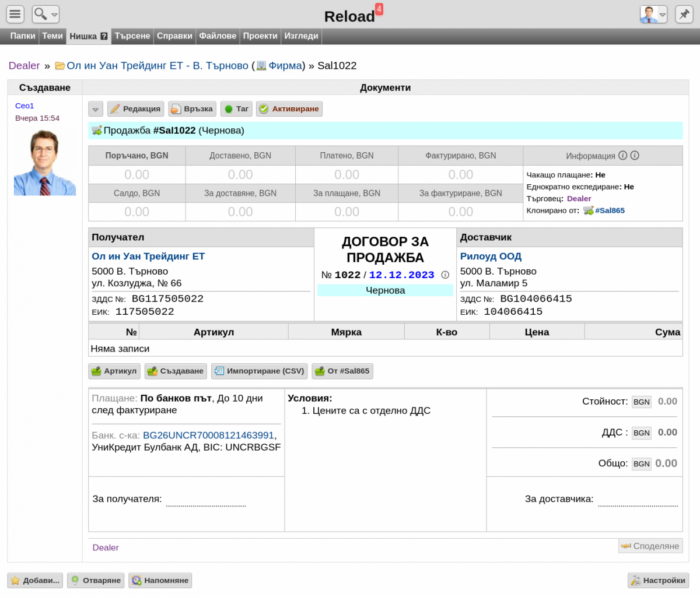This screenshot has width=700, height=597.
Task: Open the magnifier search dropdown
Action: [x=45, y=14]
